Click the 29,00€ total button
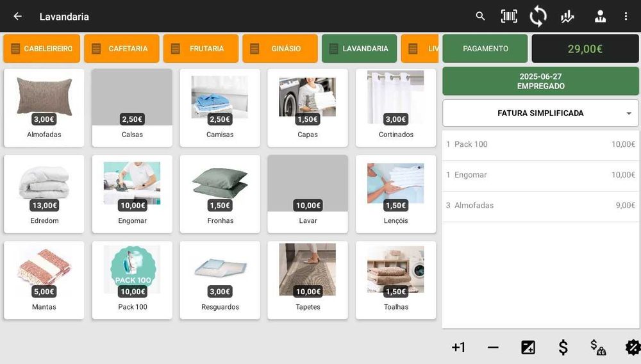Image resolution: width=641 pixels, height=364 pixels. 585,49
